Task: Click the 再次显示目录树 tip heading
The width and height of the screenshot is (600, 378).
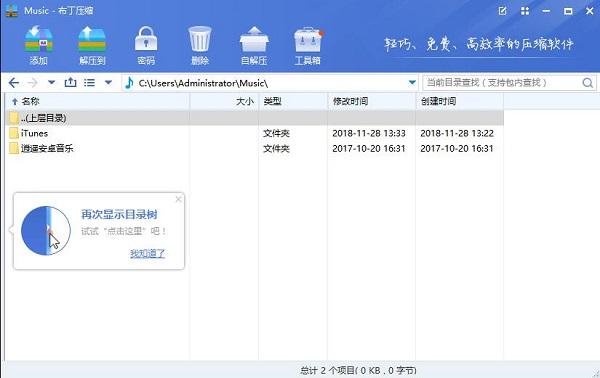Action: tap(119, 214)
